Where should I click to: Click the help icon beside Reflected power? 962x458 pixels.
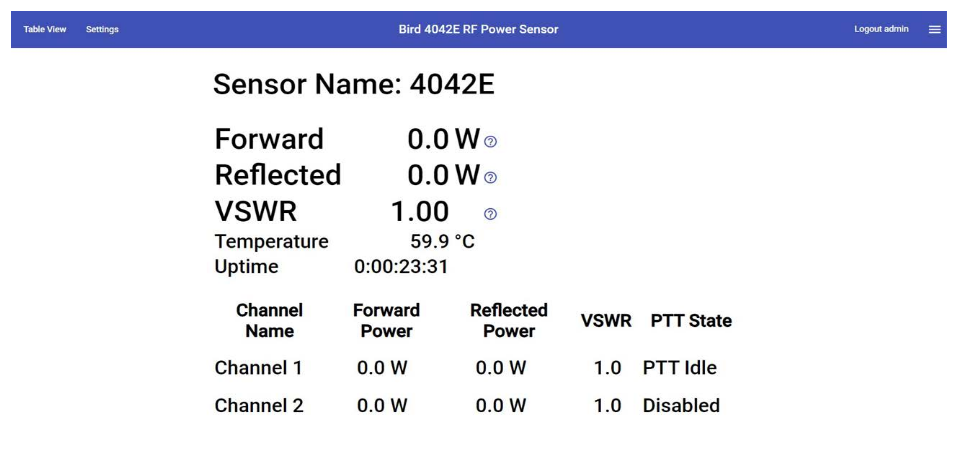coord(490,178)
